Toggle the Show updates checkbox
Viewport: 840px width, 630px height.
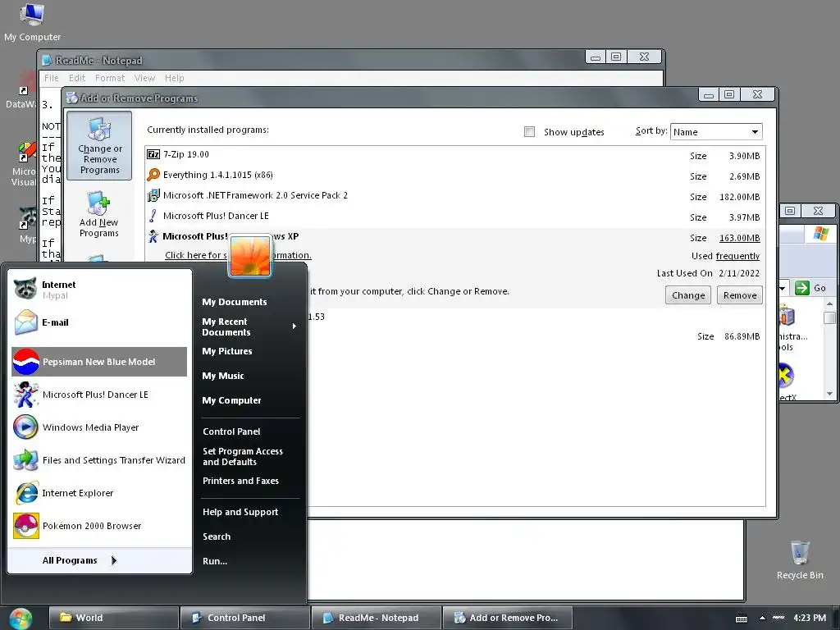[529, 132]
